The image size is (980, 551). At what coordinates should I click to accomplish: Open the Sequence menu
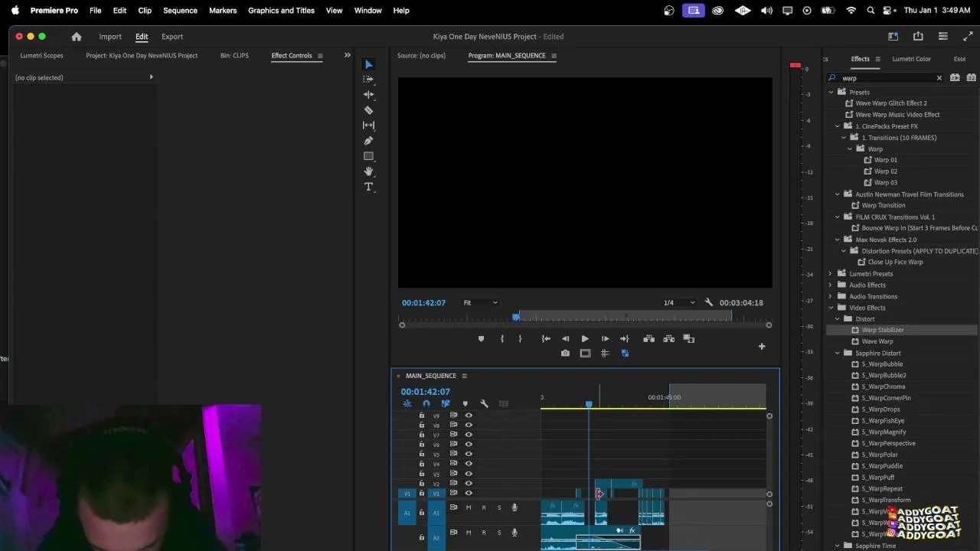point(180,11)
